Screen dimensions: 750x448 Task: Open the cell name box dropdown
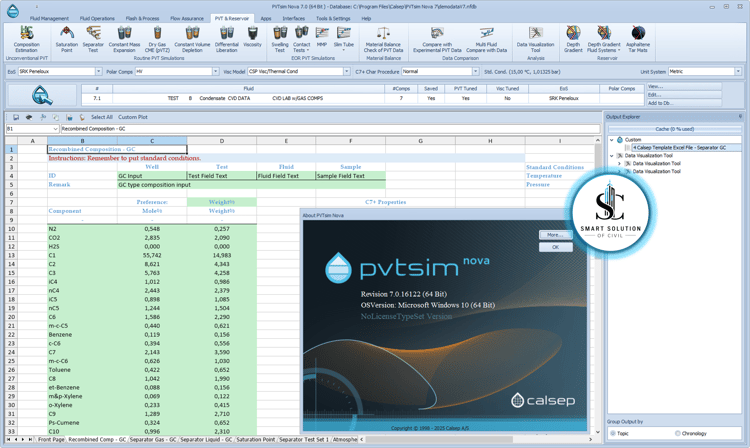(x=55, y=129)
